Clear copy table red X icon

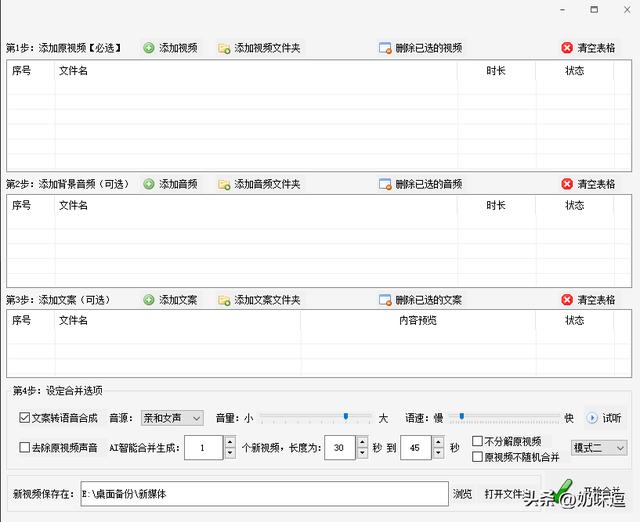[x=567, y=300]
